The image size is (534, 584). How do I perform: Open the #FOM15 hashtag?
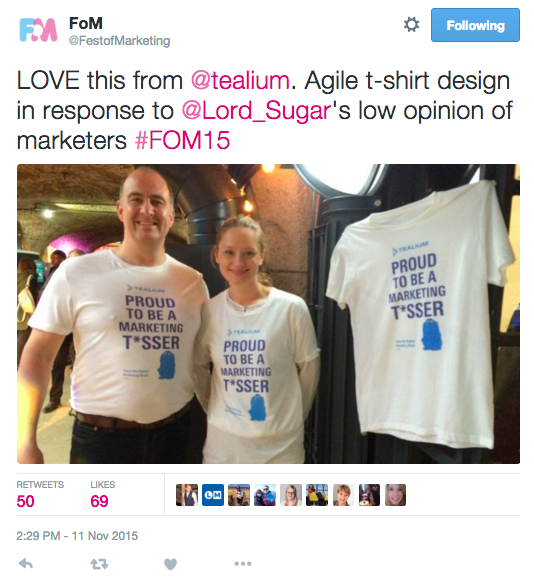point(182,140)
